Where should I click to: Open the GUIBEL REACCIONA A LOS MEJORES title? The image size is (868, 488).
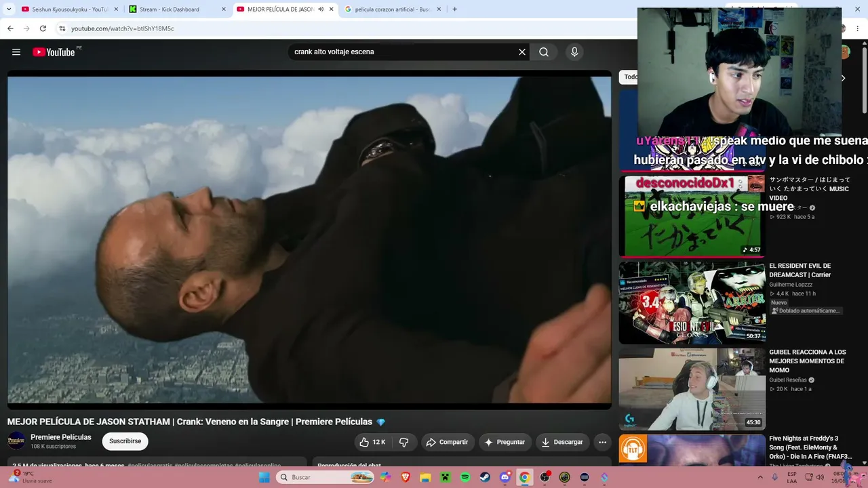point(808,361)
